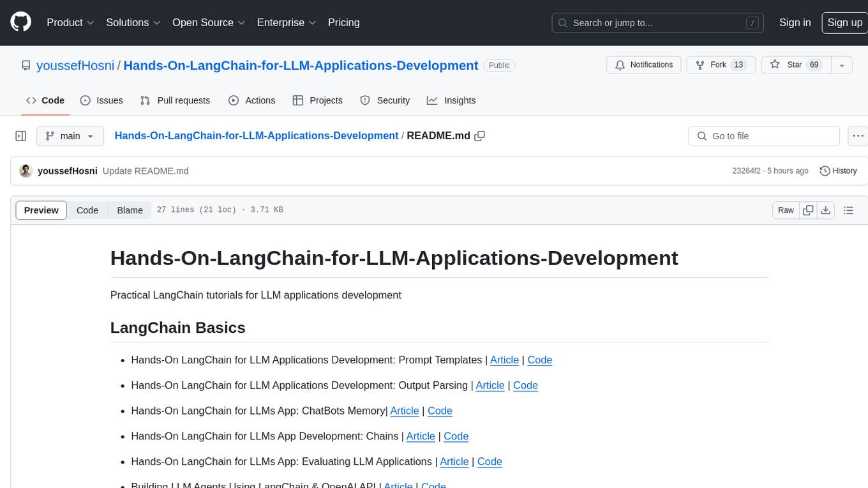Expand the Product menu
868x488 pixels.
click(70, 22)
